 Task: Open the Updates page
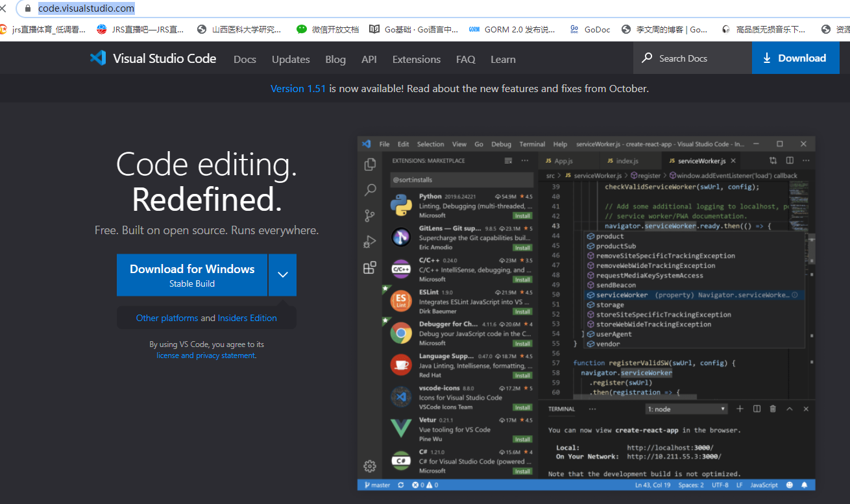click(x=291, y=59)
